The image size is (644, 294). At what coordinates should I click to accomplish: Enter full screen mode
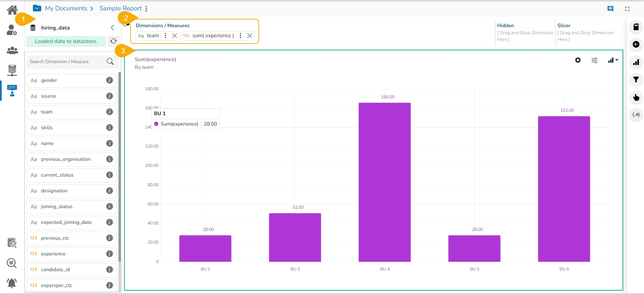[627, 9]
